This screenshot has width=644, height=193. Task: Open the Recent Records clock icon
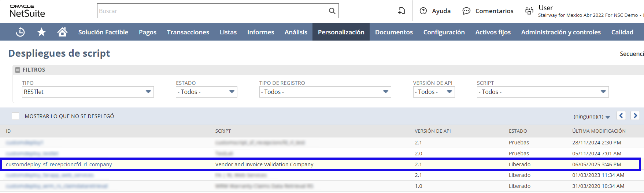point(21,32)
